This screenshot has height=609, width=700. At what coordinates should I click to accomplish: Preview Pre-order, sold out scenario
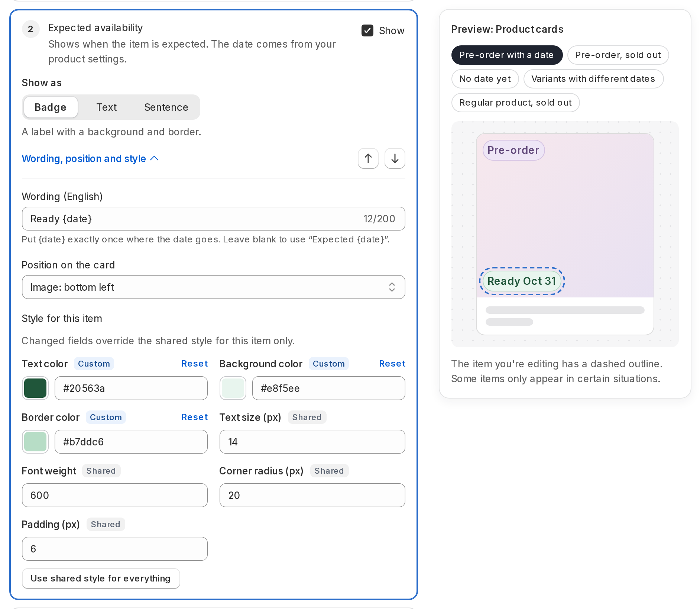[618, 55]
